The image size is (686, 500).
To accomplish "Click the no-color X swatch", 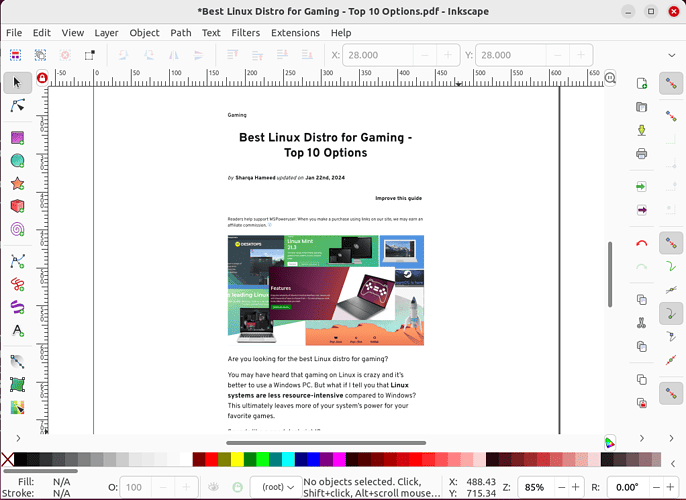I will [x=7, y=459].
